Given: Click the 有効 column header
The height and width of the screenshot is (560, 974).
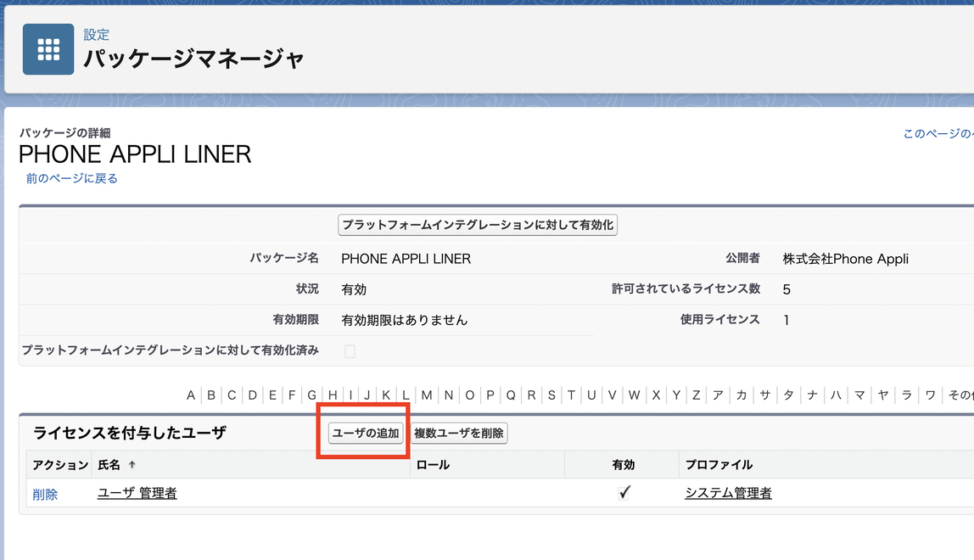Looking at the screenshot, I should point(623,465).
